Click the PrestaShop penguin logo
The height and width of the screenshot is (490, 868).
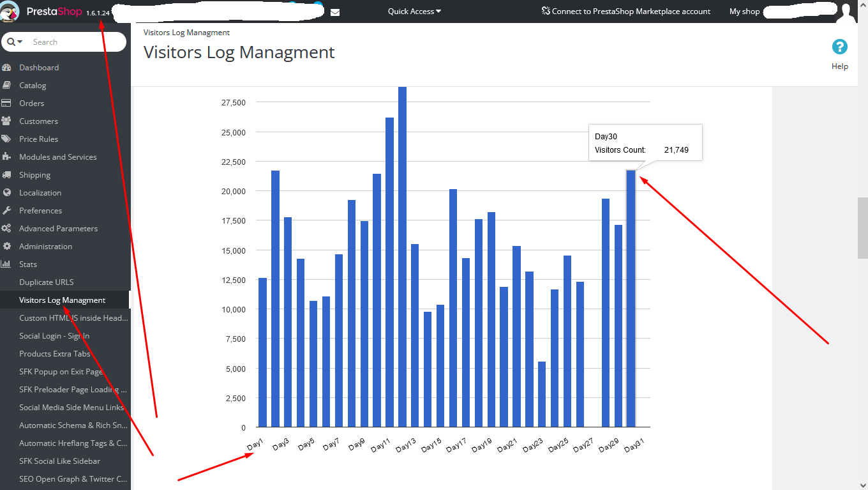click(11, 11)
